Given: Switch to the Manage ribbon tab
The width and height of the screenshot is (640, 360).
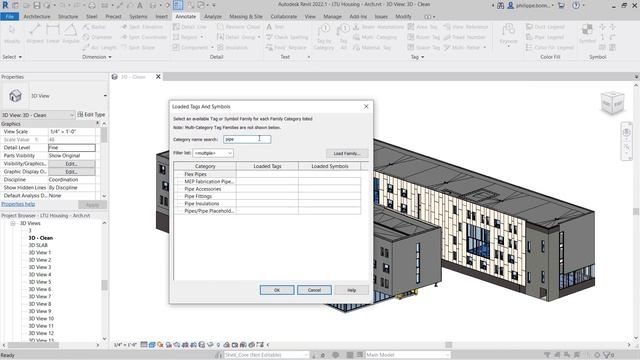Looking at the screenshot, I should (x=332, y=17).
